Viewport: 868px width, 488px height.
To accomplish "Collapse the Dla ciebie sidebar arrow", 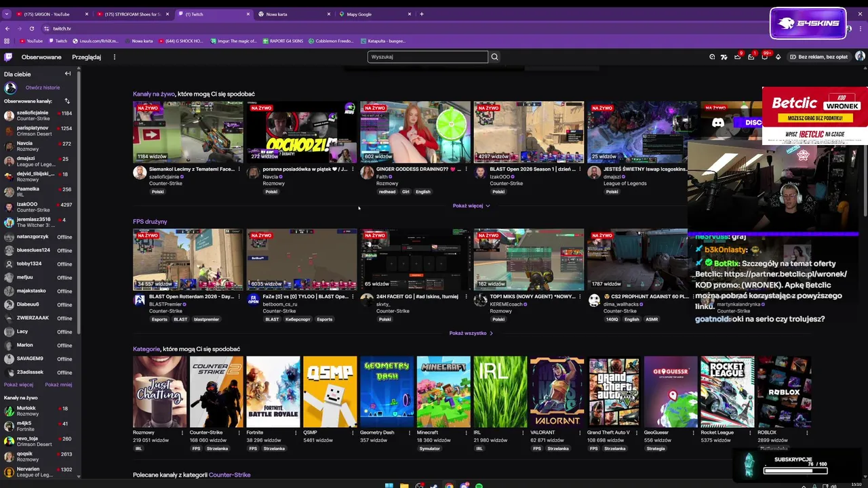I will (x=68, y=73).
